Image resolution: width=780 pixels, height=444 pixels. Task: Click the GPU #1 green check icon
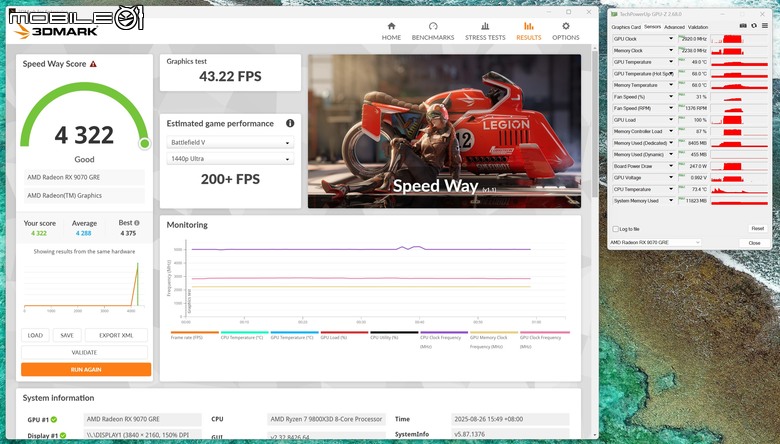coord(54,420)
